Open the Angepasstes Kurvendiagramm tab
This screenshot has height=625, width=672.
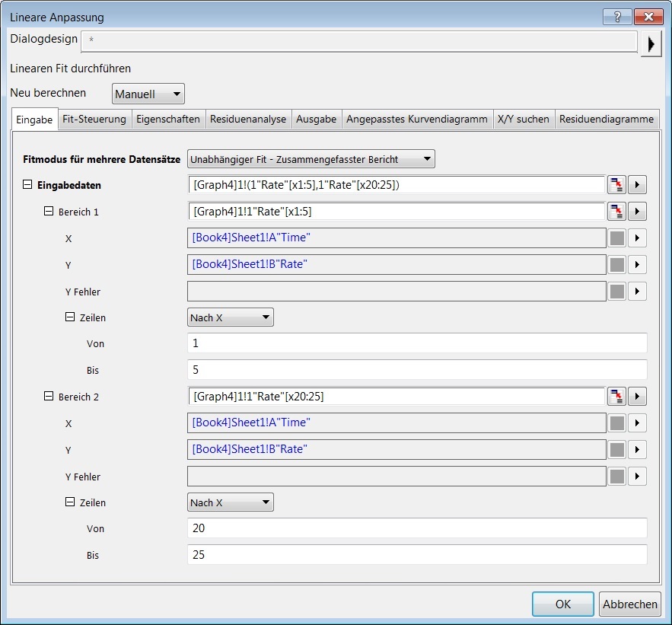[x=417, y=120]
